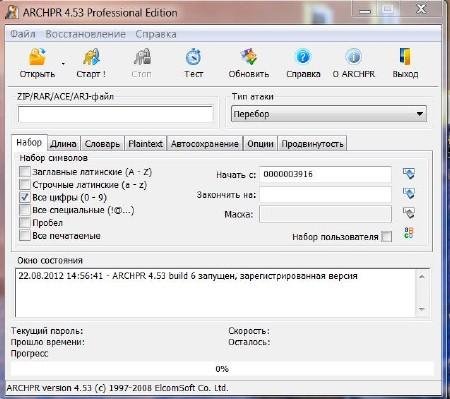Switch to the Словарь tab
The width and height of the screenshot is (450, 399).
(x=102, y=144)
